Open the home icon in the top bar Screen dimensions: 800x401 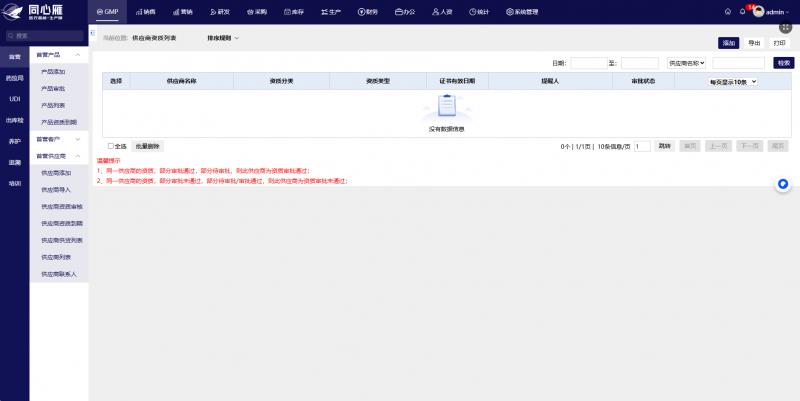[x=728, y=12]
